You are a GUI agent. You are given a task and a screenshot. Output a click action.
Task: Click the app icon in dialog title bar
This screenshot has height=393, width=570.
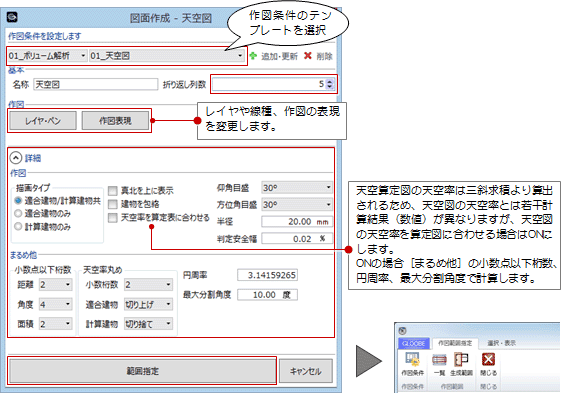13,17
